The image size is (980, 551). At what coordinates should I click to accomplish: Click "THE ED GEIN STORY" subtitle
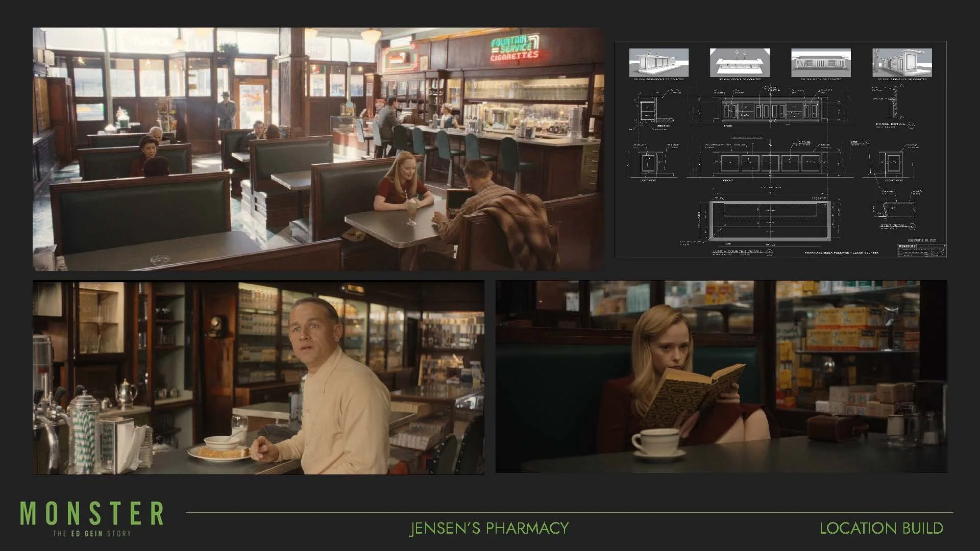pos(92,534)
